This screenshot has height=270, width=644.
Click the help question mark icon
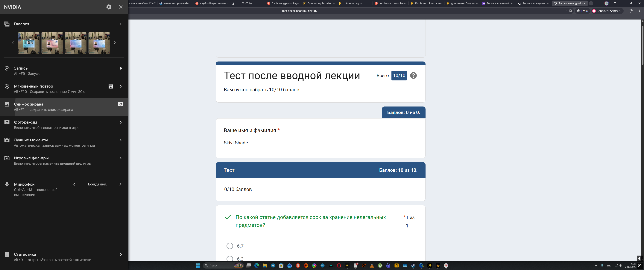(413, 75)
